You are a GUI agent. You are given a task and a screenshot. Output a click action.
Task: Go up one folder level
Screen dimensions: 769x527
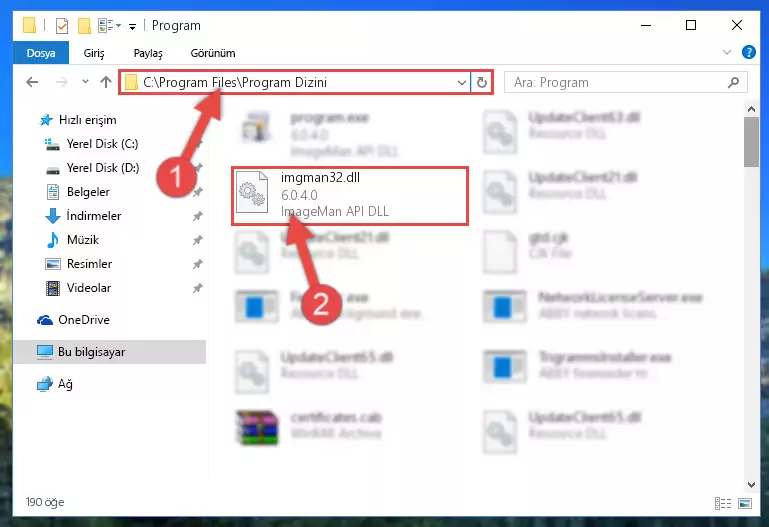pos(106,82)
